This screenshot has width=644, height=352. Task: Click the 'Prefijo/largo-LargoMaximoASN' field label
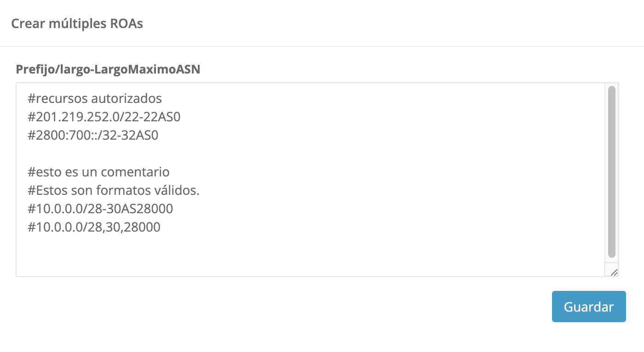(x=108, y=69)
